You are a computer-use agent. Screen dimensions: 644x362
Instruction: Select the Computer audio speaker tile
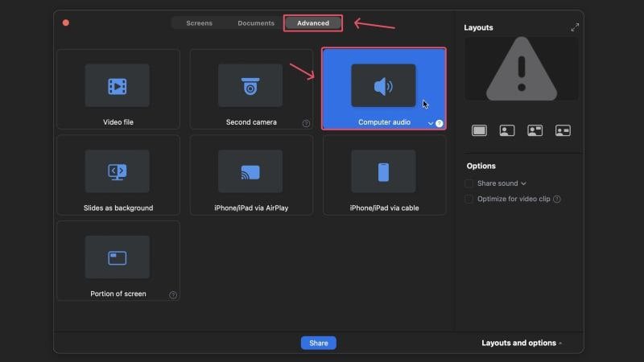click(x=384, y=88)
